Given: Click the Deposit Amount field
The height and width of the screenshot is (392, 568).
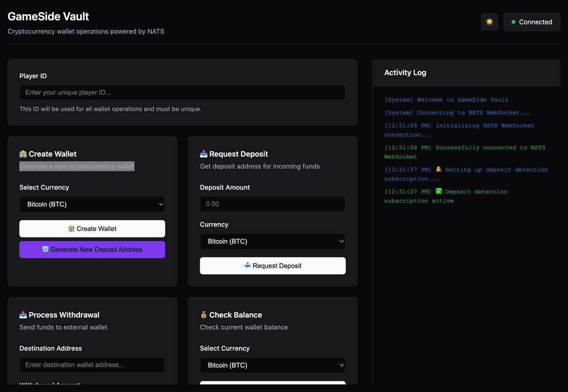Looking at the screenshot, I should click(x=272, y=204).
